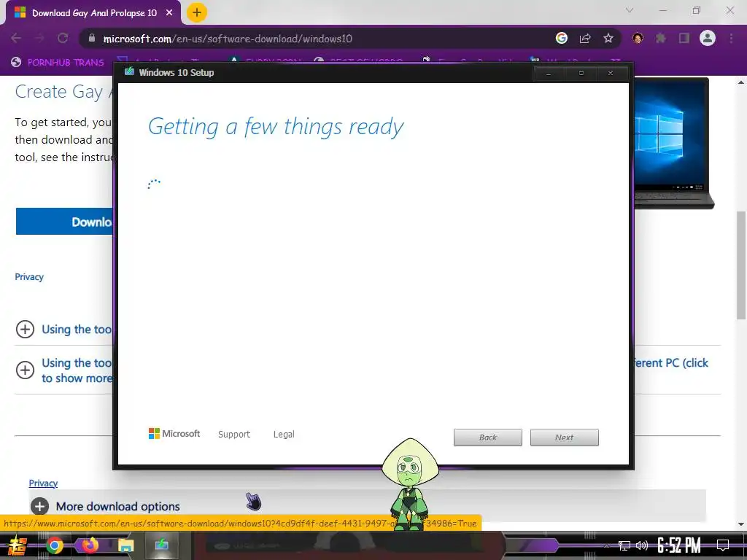Expand first 'Using the tool' section
The width and height of the screenshot is (747, 560).
(64, 329)
